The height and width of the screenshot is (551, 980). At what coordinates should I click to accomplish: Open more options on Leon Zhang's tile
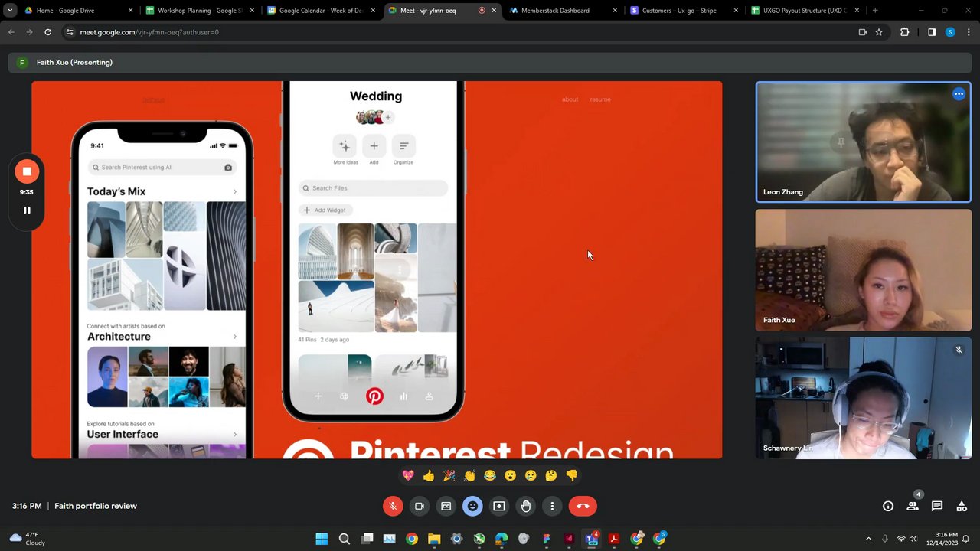[959, 94]
